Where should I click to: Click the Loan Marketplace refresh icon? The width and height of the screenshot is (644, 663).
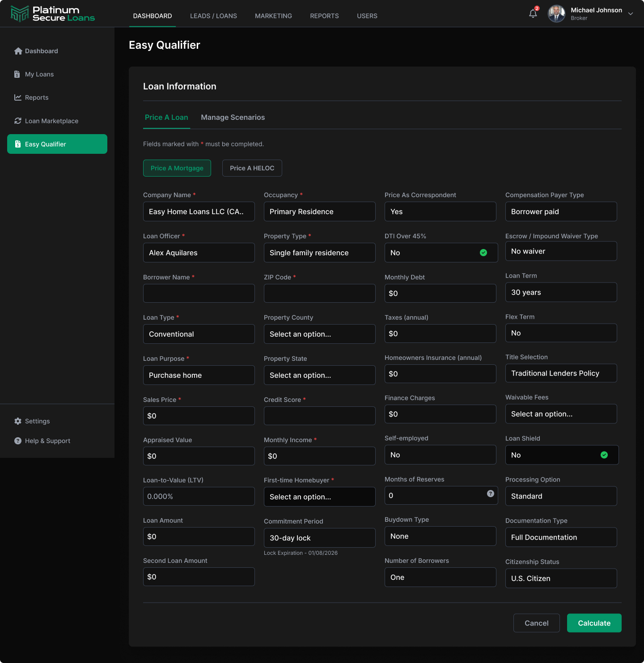click(x=18, y=121)
